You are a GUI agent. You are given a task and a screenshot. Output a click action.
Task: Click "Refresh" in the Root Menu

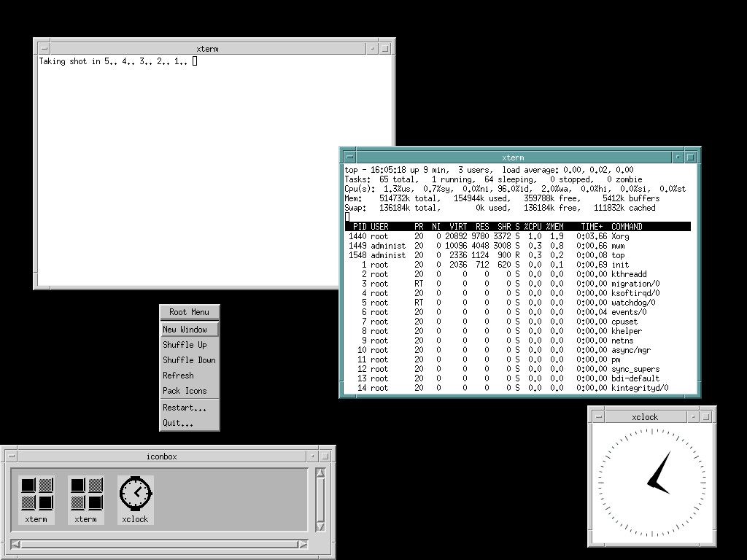pos(188,375)
